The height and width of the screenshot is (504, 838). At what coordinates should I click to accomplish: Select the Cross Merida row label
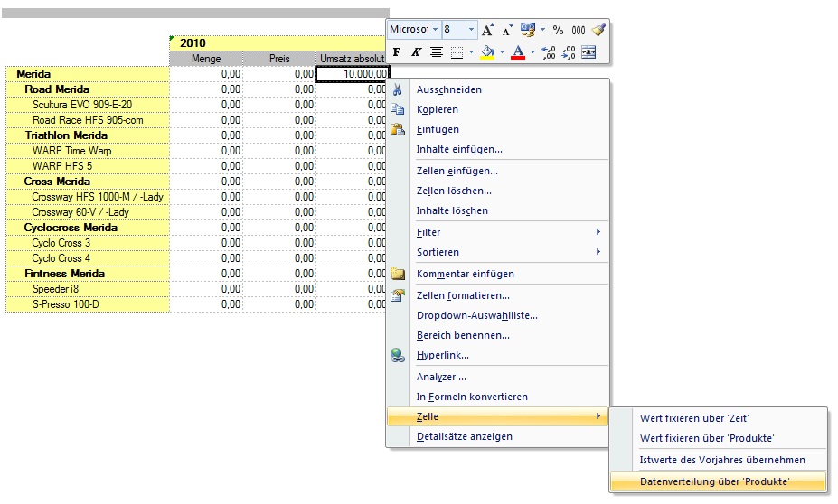[88, 182]
